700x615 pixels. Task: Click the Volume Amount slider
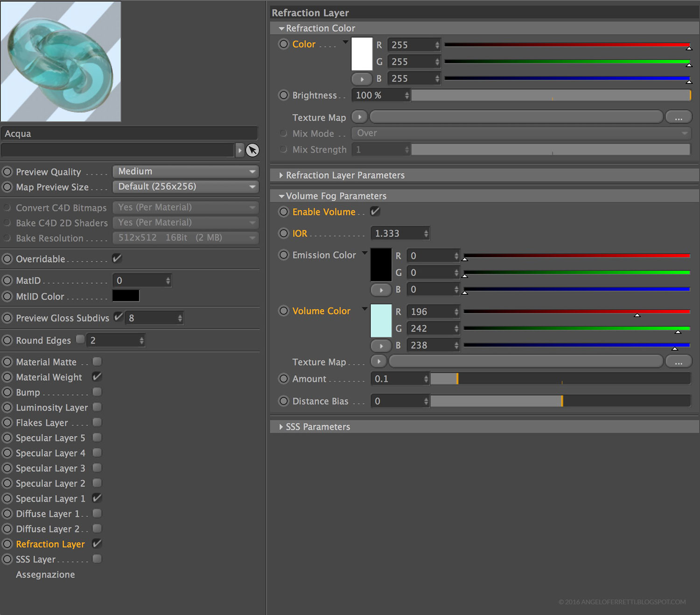560,378
